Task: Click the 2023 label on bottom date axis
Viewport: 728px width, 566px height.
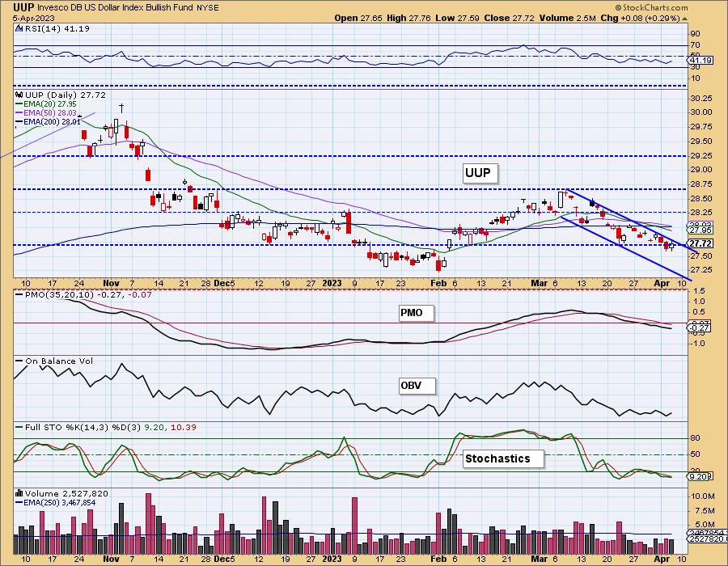Action: click(332, 559)
